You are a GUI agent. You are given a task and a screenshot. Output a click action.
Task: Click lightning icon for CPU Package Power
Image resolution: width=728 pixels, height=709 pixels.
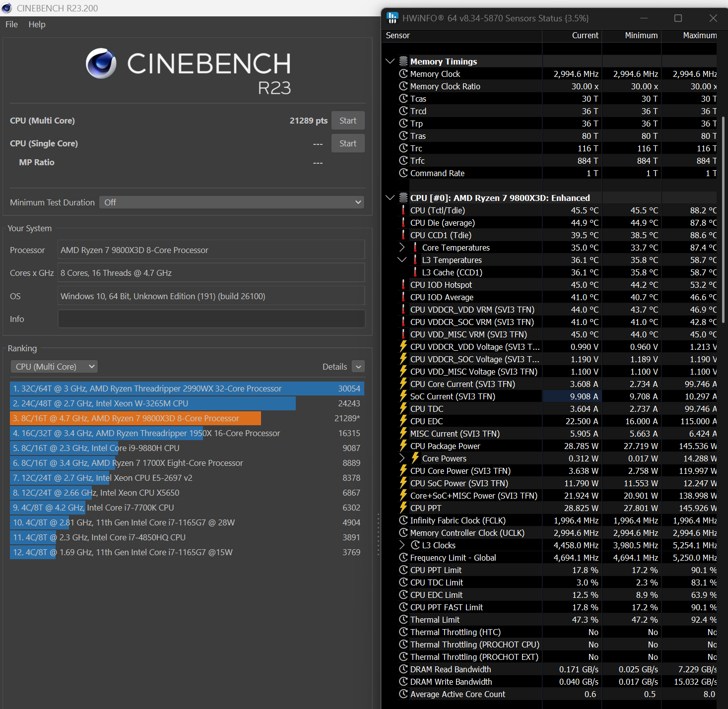(403, 446)
